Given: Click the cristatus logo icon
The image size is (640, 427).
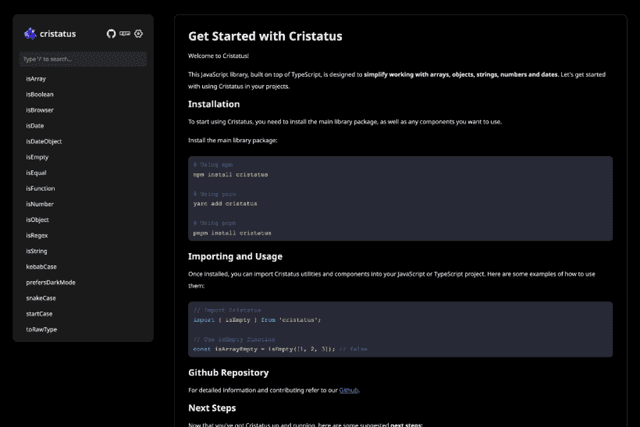Looking at the screenshot, I should coord(30,34).
